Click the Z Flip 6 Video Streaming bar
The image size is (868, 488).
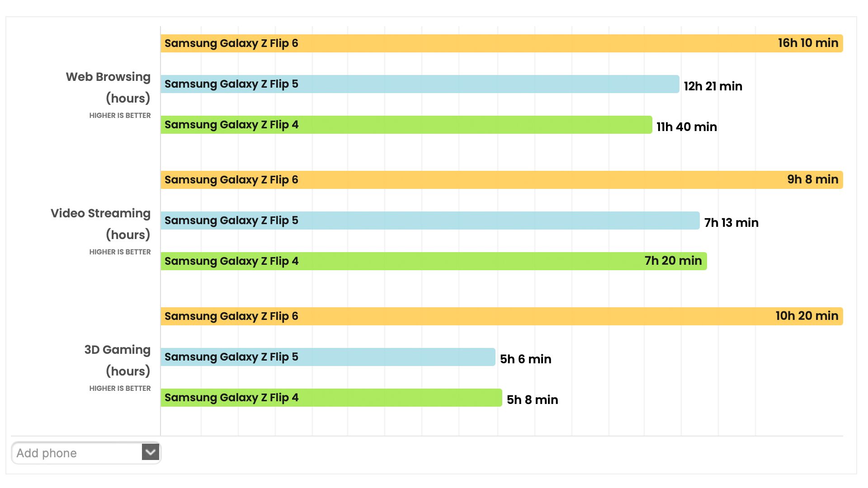[x=501, y=180]
